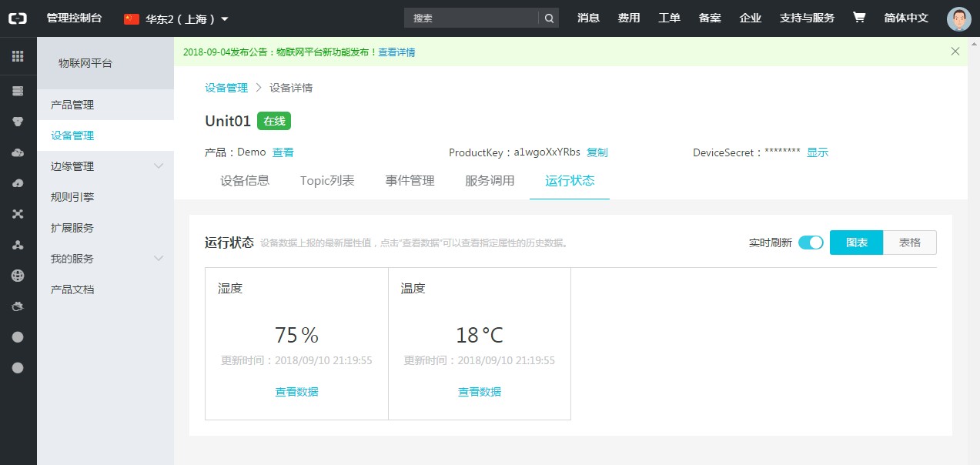Open the products grid icon in sidebar
The width and height of the screenshot is (980, 465).
coord(18,55)
